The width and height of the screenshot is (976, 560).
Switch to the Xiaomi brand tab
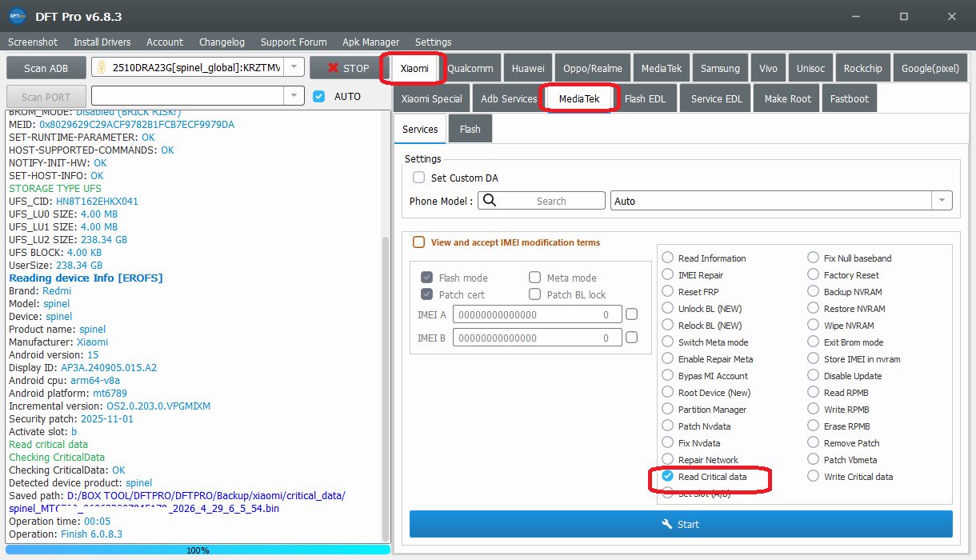tap(414, 68)
